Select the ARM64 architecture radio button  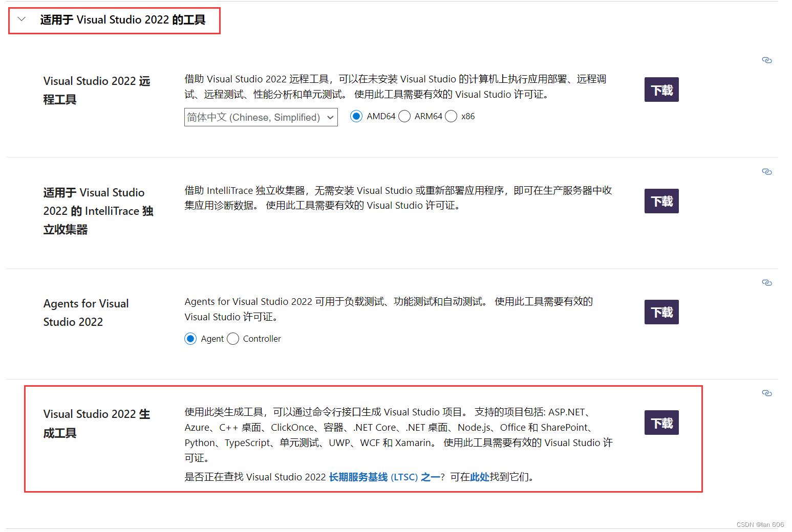(404, 116)
